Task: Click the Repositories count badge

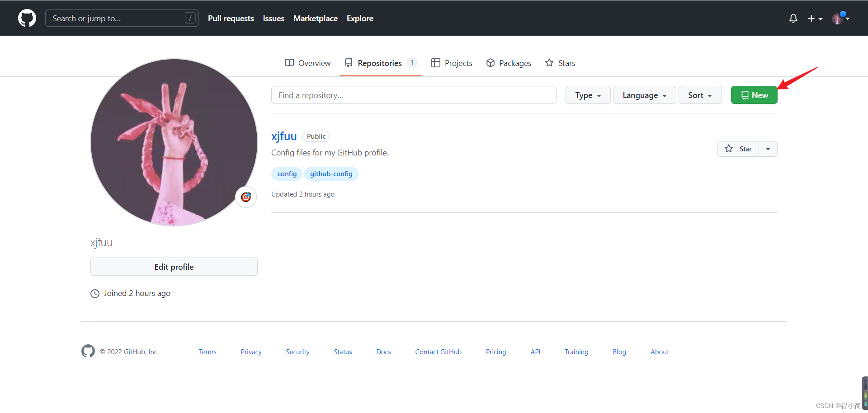Action: (x=411, y=63)
